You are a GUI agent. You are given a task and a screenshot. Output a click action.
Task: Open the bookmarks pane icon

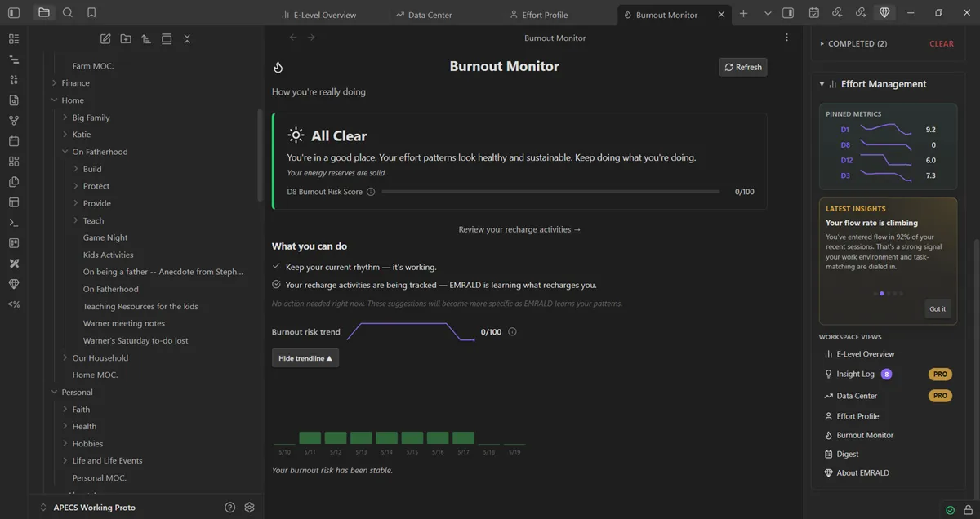(91, 13)
